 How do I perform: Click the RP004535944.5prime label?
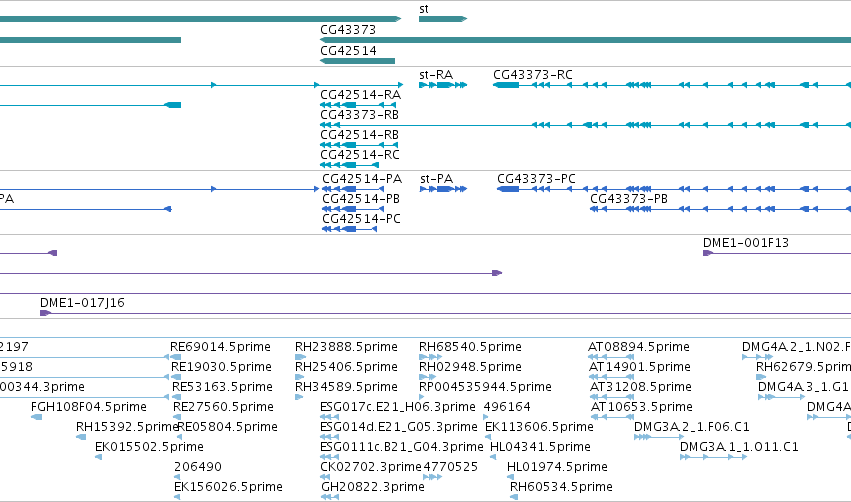coord(485,387)
